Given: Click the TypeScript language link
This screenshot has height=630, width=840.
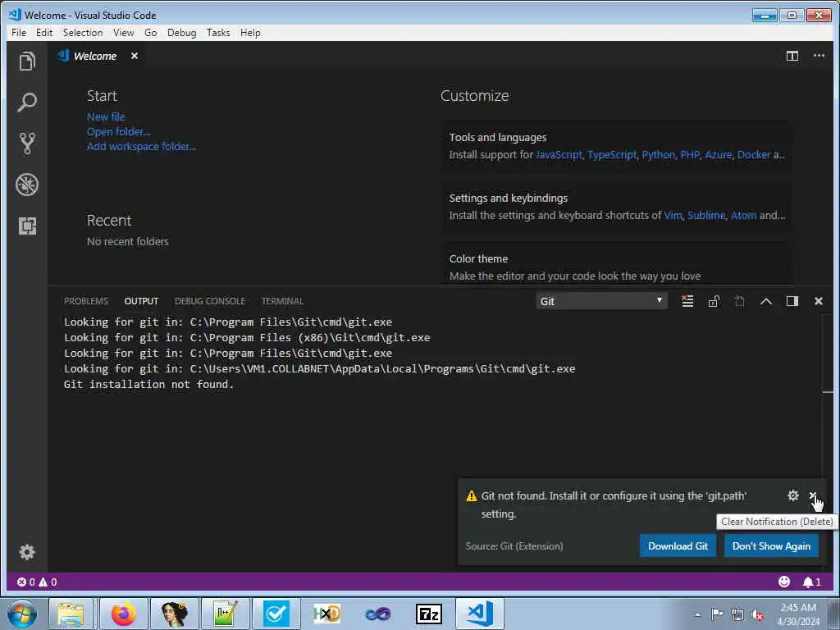Looking at the screenshot, I should pyautogui.click(x=612, y=155).
